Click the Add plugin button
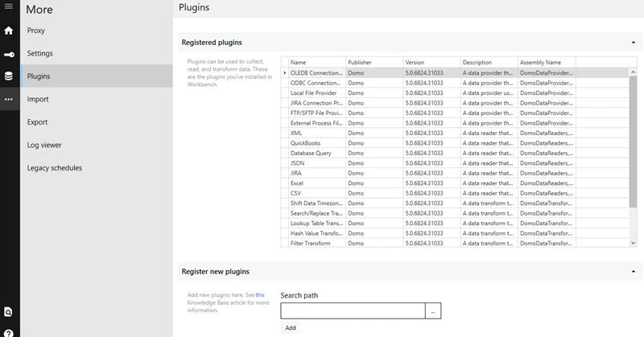 pyautogui.click(x=291, y=327)
